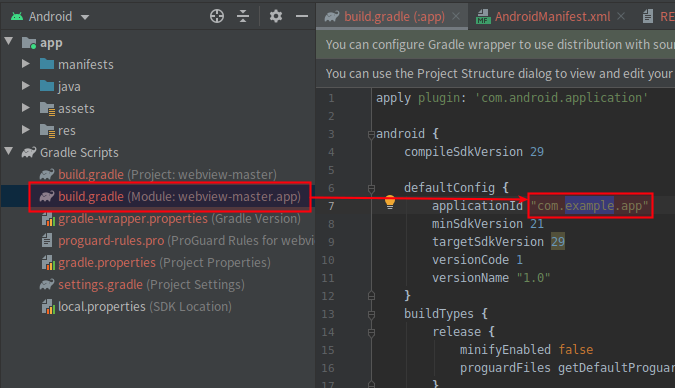Screen dimensions: 675x388
Task: Click the proguard-rules.pro file icon
Action: point(47,240)
